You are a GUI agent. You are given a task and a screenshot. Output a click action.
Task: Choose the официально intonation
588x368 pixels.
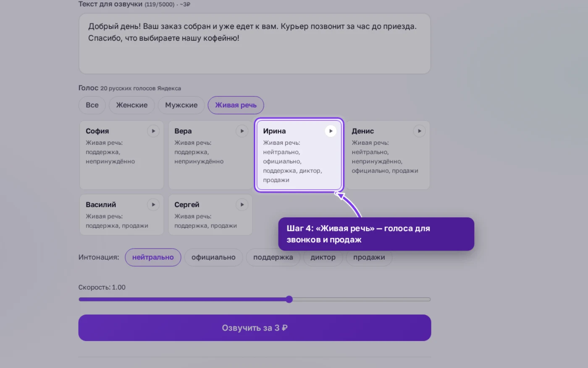(213, 257)
